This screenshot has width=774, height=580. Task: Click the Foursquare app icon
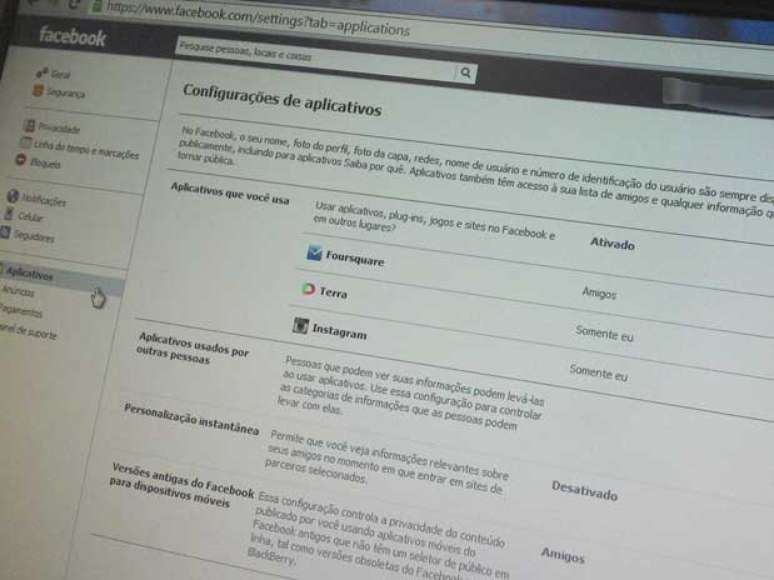[x=314, y=253]
